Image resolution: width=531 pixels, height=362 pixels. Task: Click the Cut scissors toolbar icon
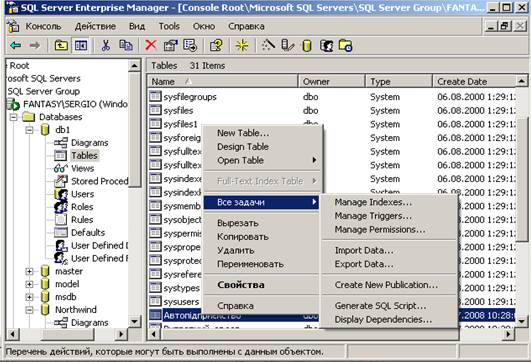pos(106,45)
